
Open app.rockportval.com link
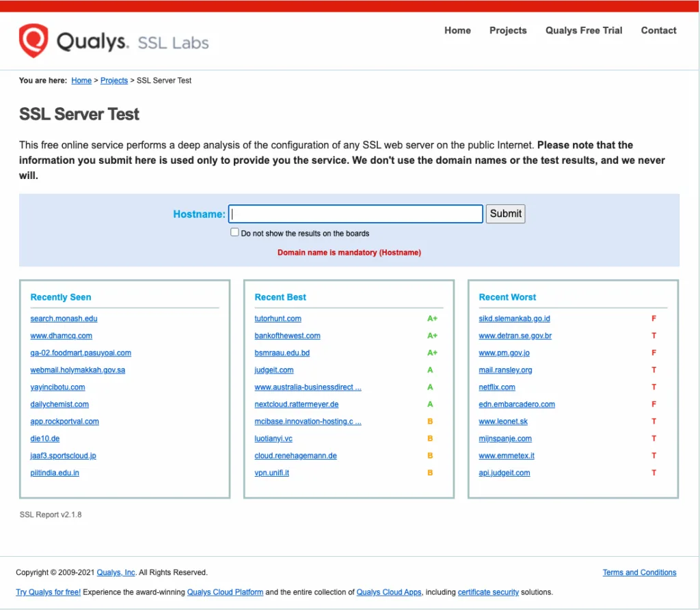(x=65, y=421)
